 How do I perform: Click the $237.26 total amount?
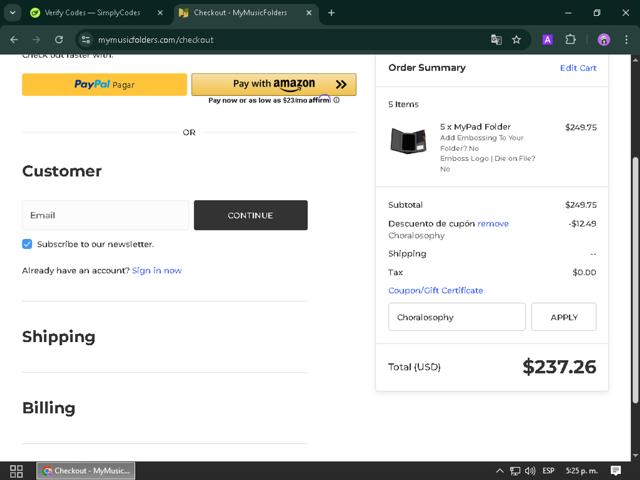click(x=559, y=367)
